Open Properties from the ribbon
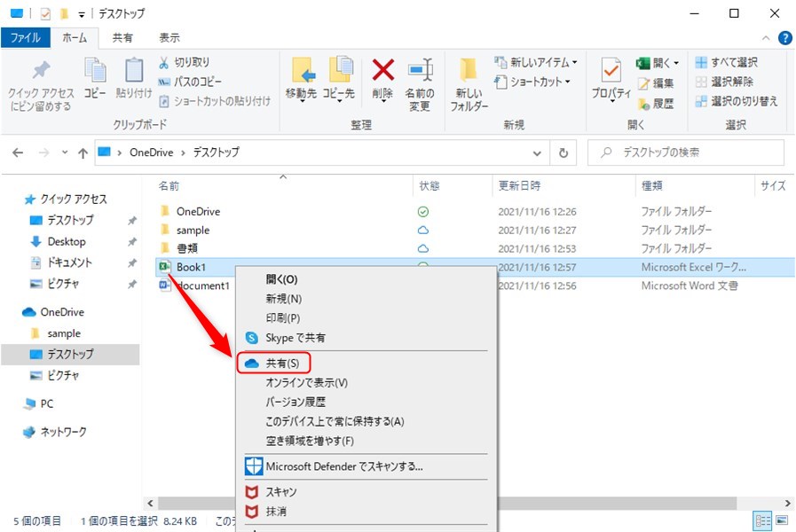 (611, 70)
